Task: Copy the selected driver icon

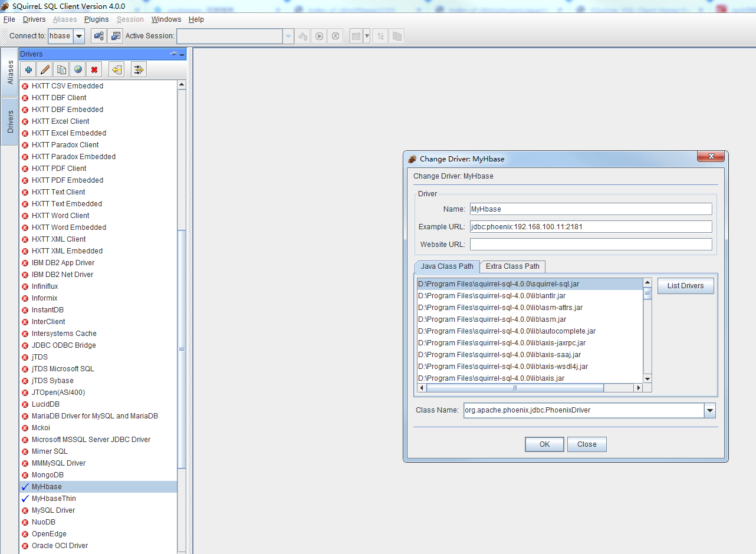Action: point(61,70)
